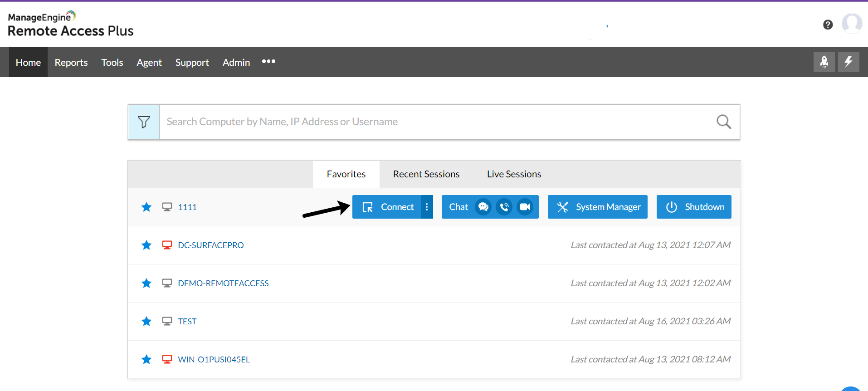Click DC-SURFACEPRO last contacted timestamp
This screenshot has width=868, height=391.
[x=651, y=245]
